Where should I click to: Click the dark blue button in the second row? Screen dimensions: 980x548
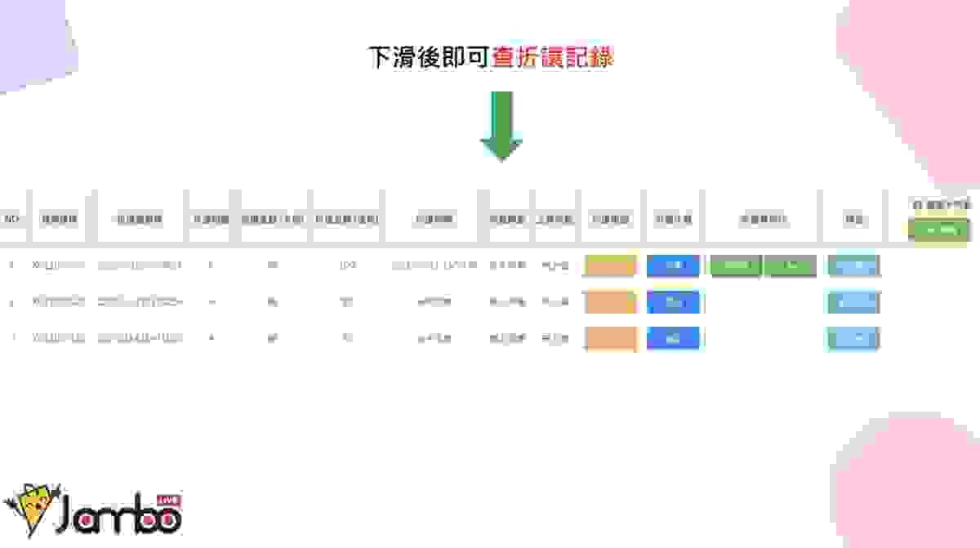(x=673, y=302)
